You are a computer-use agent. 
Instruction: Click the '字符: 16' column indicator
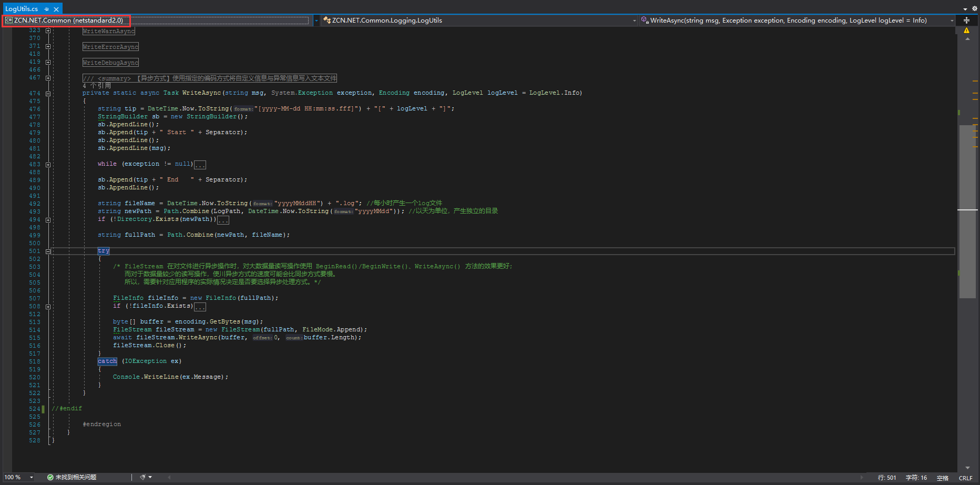(x=916, y=478)
